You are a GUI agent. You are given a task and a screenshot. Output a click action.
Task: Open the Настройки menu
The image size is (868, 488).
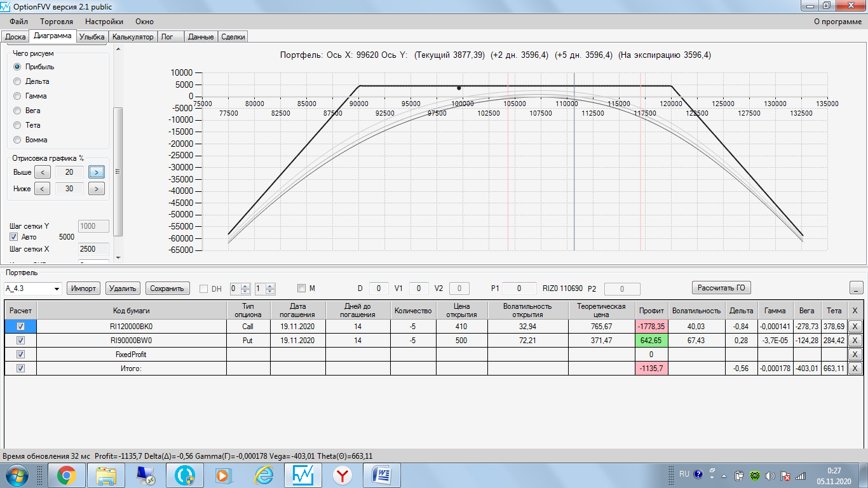(104, 22)
